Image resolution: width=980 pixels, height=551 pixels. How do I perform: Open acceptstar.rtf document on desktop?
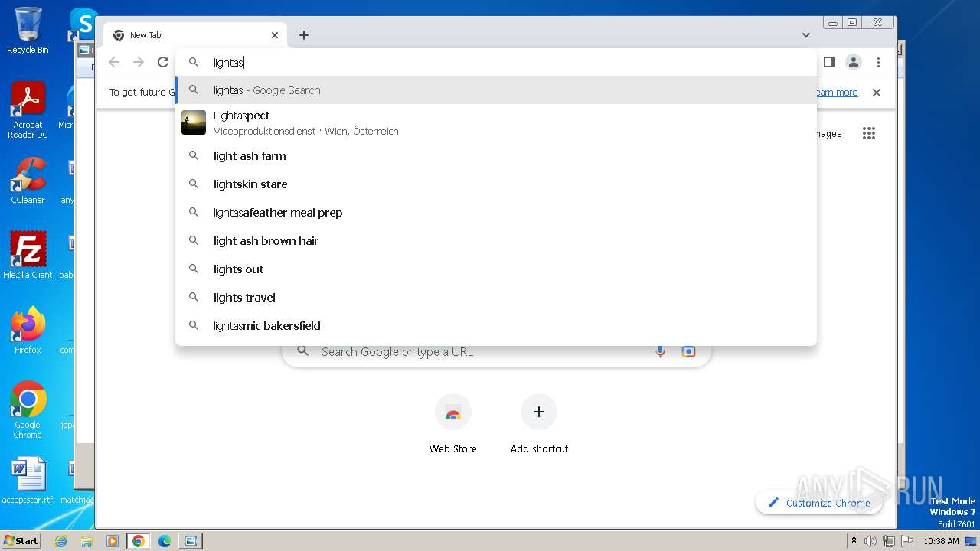tap(28, 481)
